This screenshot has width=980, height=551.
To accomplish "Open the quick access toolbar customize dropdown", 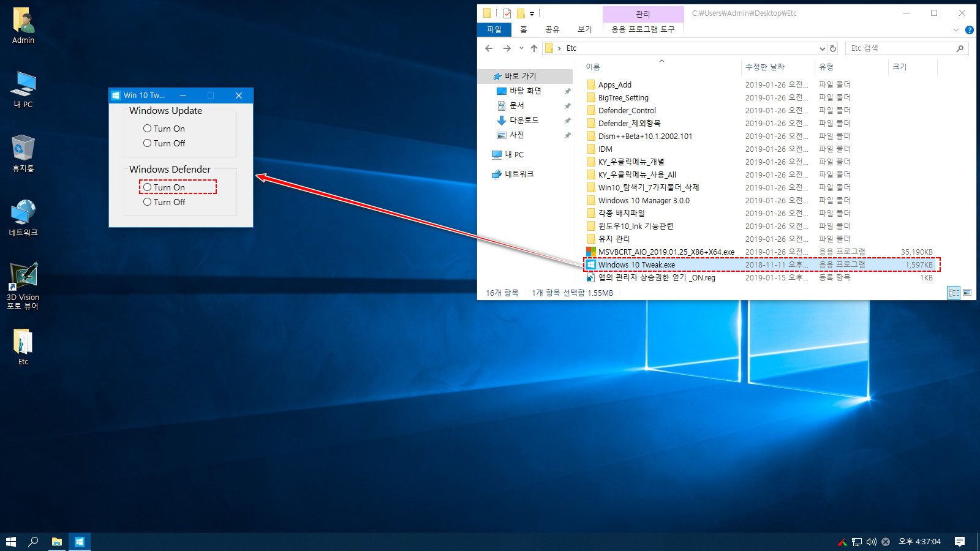I will (532, 13).
